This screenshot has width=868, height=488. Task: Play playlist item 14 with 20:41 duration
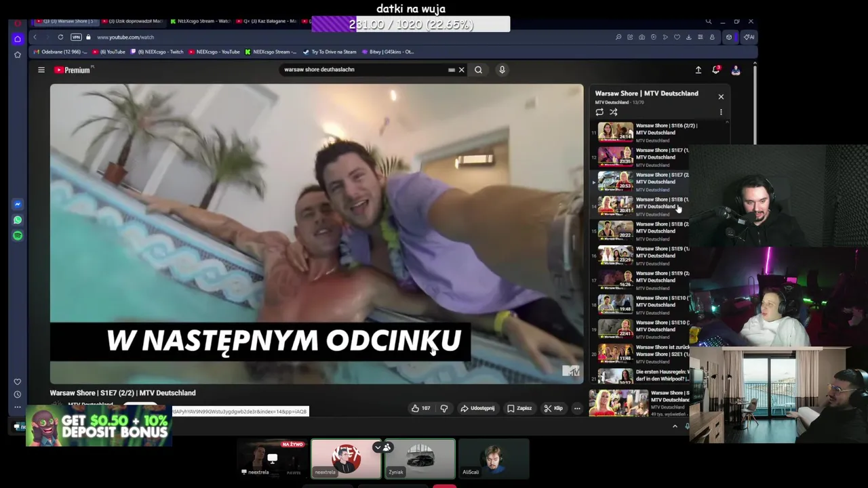click(641, 206)
